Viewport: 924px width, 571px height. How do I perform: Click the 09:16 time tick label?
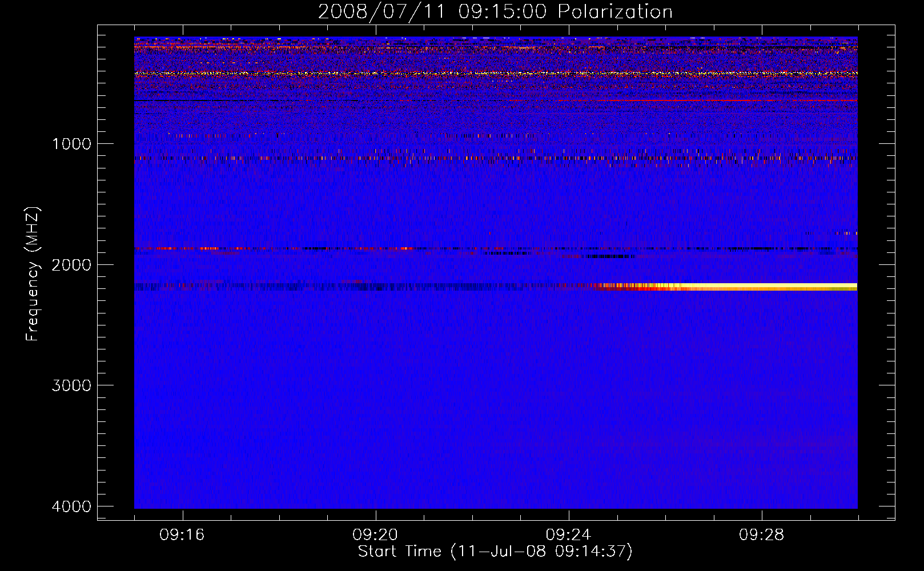pos(182,535)
